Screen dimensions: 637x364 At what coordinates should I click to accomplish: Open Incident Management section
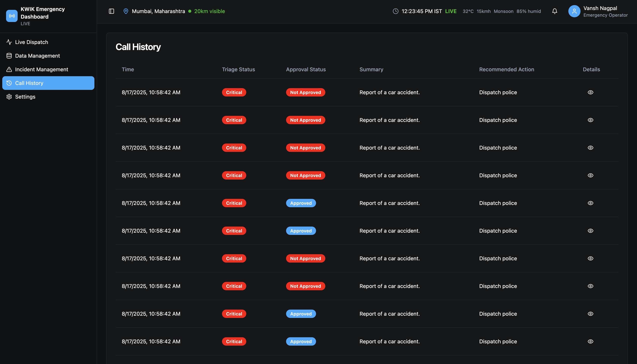(42, 70)
